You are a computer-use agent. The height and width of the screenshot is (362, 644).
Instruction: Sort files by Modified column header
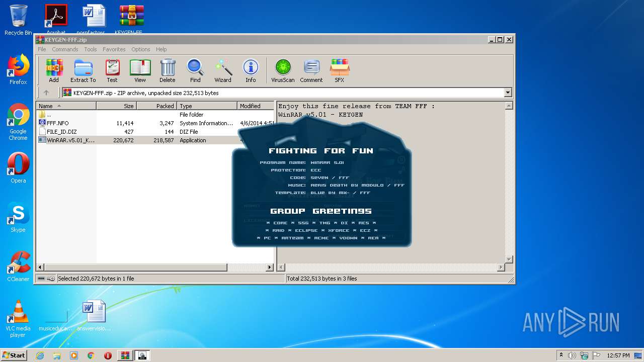(x=256, y=106)
